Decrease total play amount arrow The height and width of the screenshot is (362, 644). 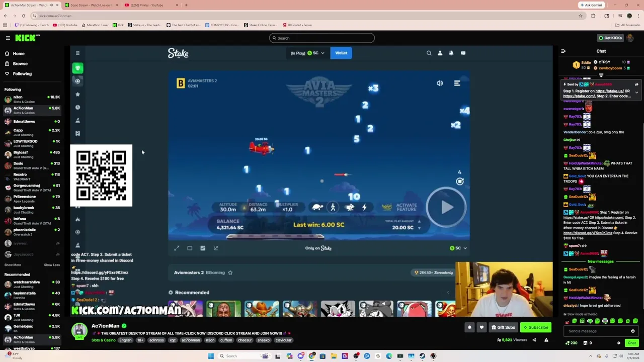419,228
